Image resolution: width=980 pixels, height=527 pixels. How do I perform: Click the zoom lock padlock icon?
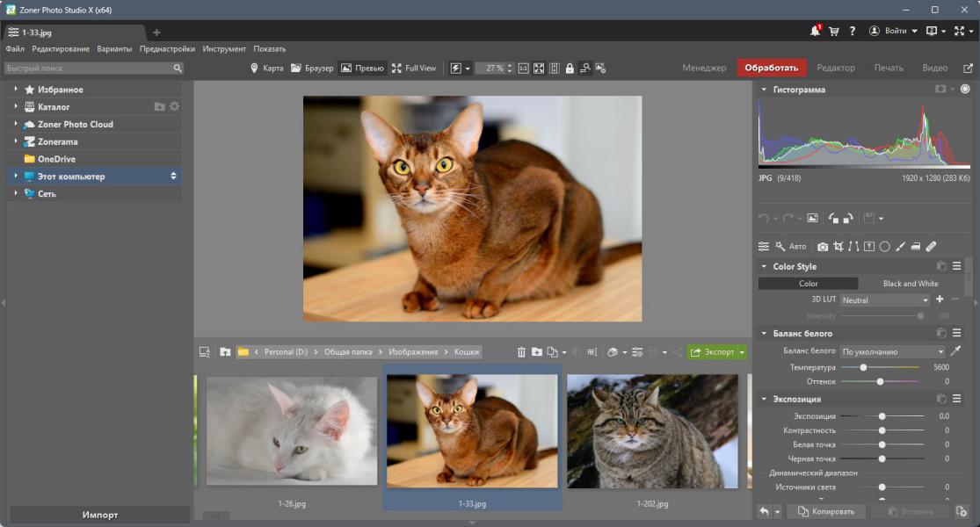coord(570,68)
